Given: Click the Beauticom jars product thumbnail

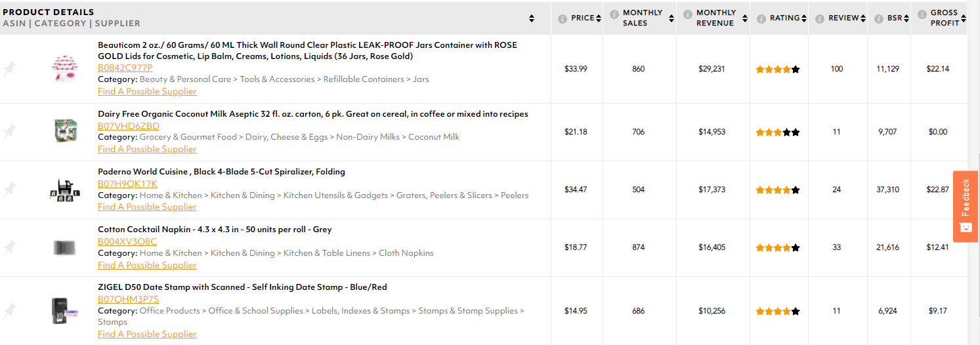Looking at the screenshot, I should click(x=65, y=68).
